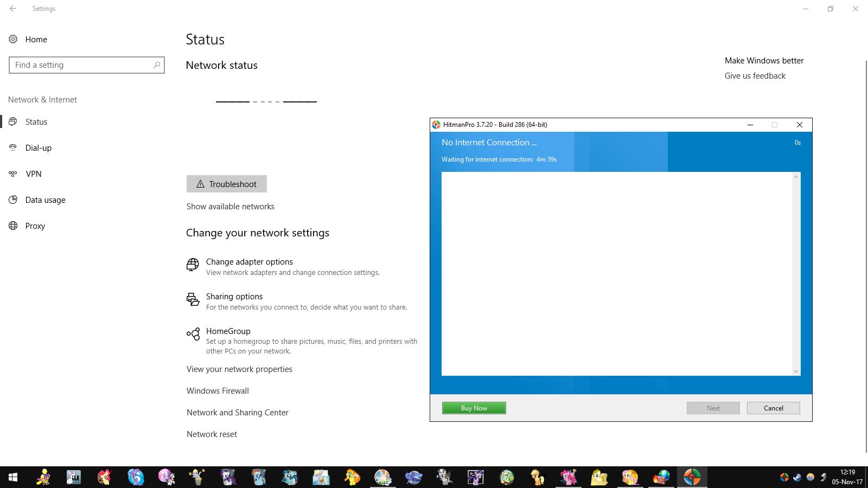Click the '0s' timer in HitmanPro header
This screenshot has height=488, width=868.
tap(797, 143)
